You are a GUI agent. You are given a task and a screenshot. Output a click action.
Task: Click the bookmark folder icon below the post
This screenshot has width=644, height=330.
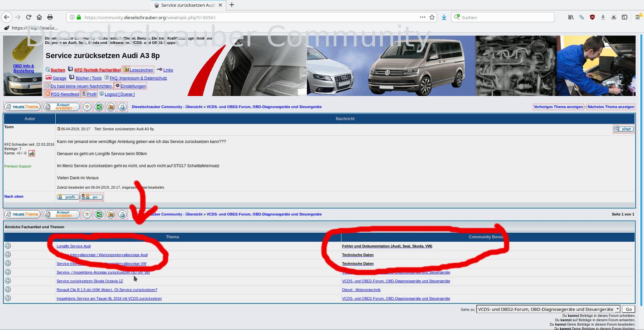[x=111, y=214]
